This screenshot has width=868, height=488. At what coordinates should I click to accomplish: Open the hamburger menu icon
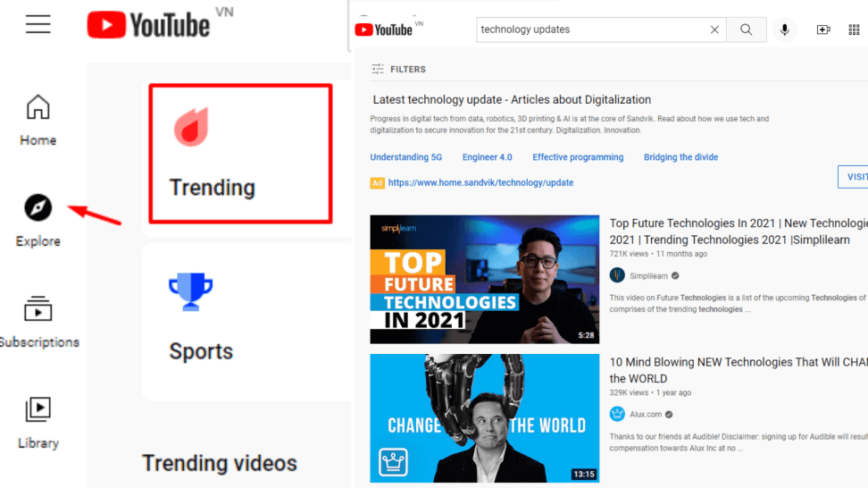tap(38, 24)
